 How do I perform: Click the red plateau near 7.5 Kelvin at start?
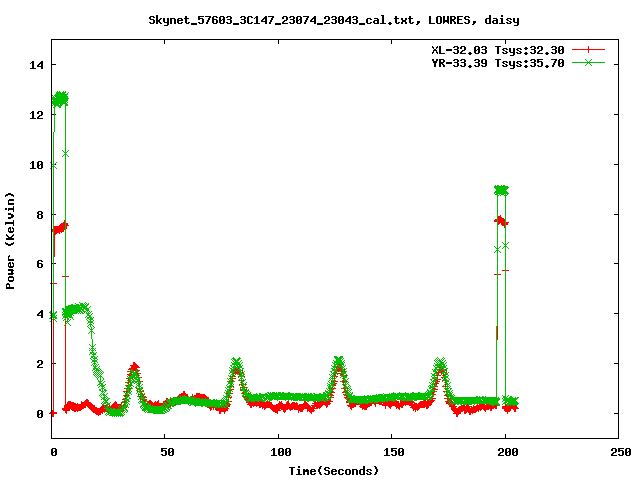tap(60, 228)
